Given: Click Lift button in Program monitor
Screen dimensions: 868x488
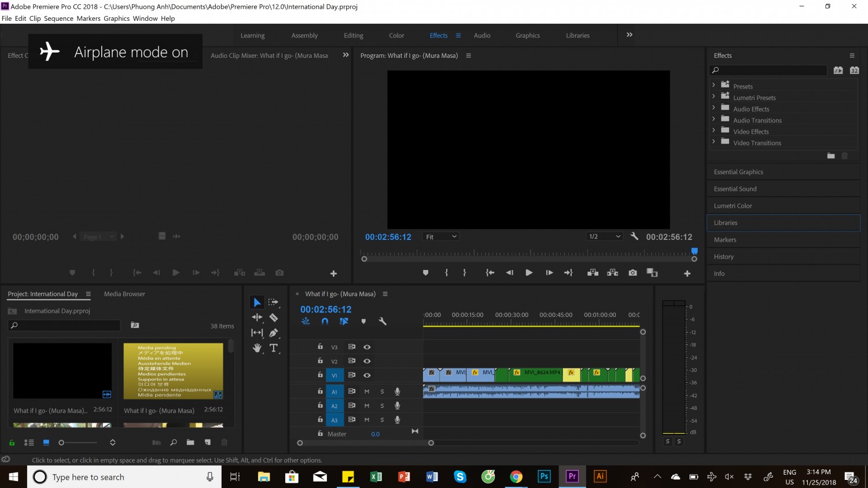Looking at the screenshot, I should pyautogui.click(x=593, y=272).
